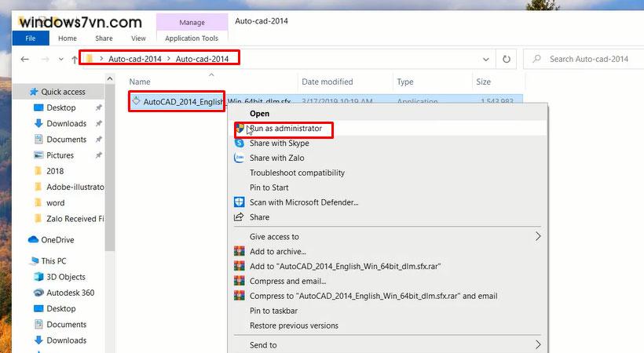
Task: Switch to the View ribbon tab
Action: point(138,38)
